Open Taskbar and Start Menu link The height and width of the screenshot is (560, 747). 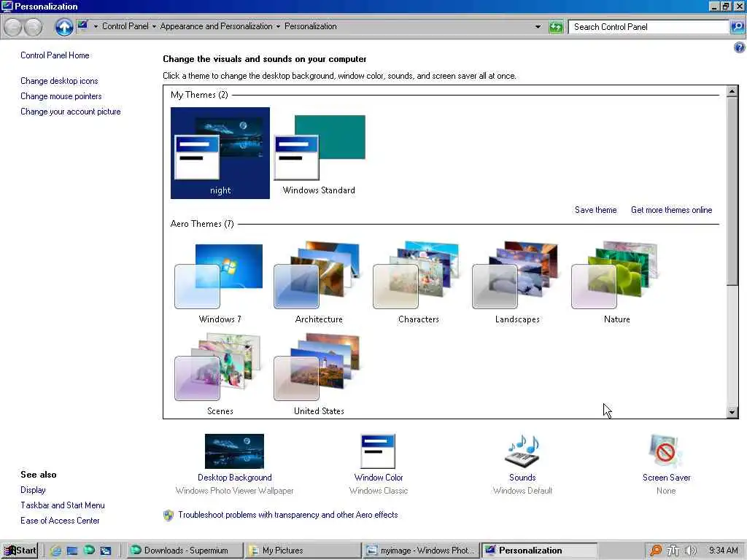63,505
